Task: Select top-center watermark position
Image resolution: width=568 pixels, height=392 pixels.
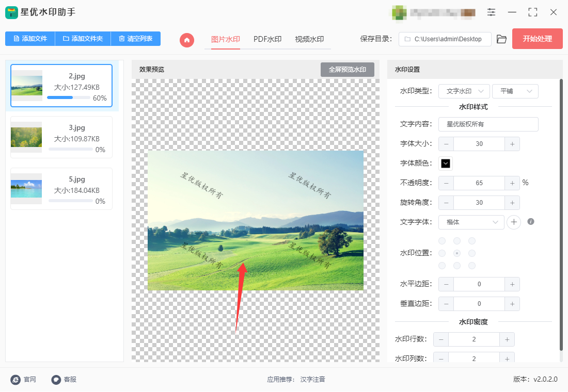Action: 457,241
